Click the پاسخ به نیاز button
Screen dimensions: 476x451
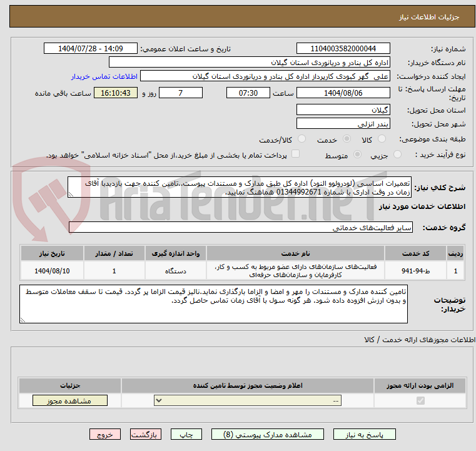[x=364, y=434]
